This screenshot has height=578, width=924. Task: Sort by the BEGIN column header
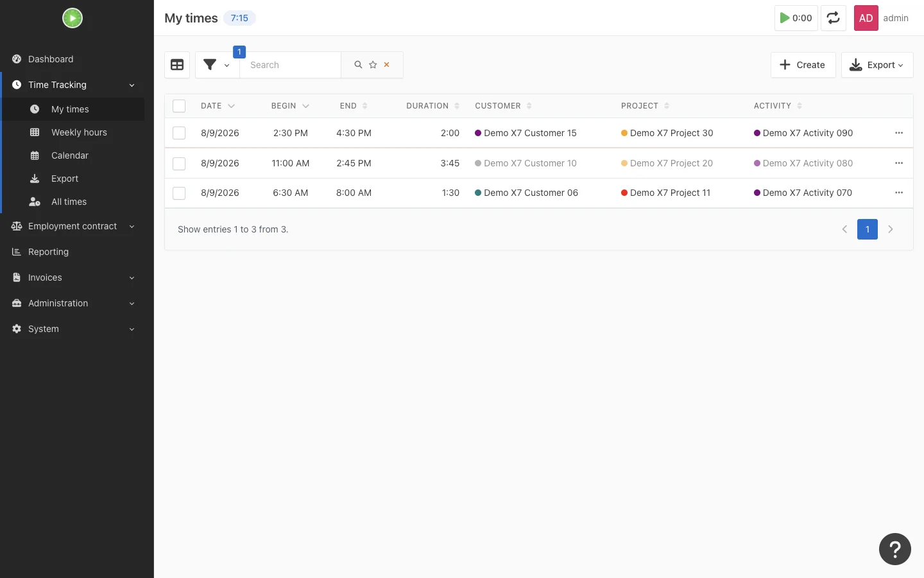pos(290,106)
